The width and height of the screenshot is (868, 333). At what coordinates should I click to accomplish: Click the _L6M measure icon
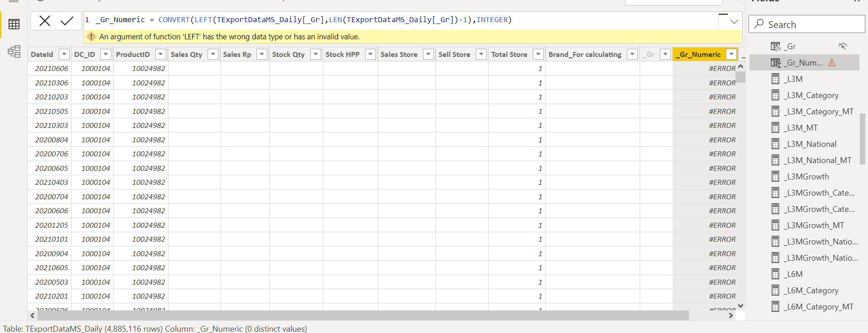[x=775, y=274]
